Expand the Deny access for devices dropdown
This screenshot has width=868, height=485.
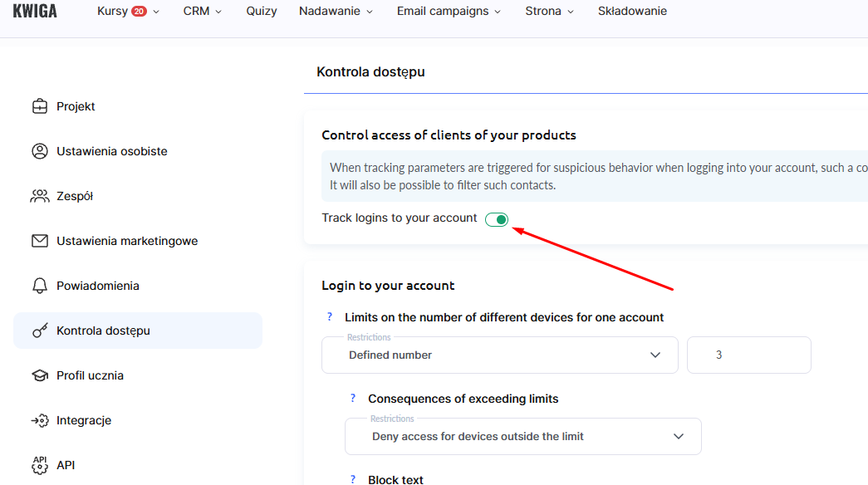pos(522,437)
